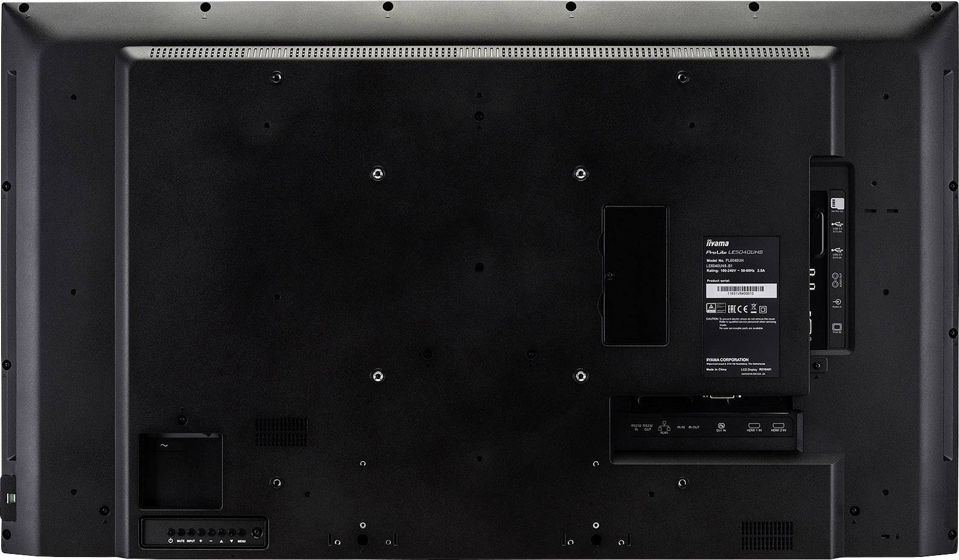Click the iiyama logo on the label
Screen dimensions: 959x560
click(x=717, y=243)
